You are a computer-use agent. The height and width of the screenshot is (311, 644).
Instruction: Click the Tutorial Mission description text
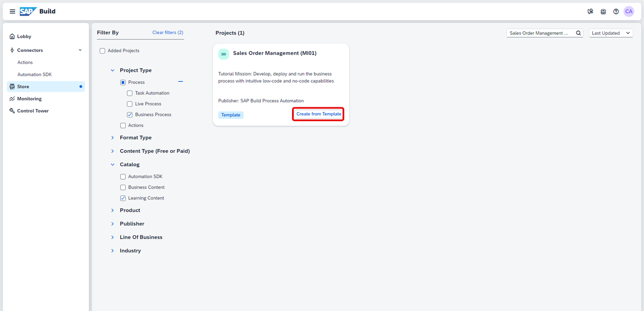point(276,78)
